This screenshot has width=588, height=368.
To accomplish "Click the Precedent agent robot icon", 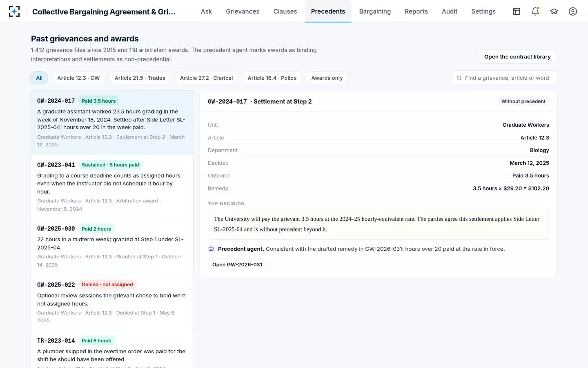I will point(211,249).
